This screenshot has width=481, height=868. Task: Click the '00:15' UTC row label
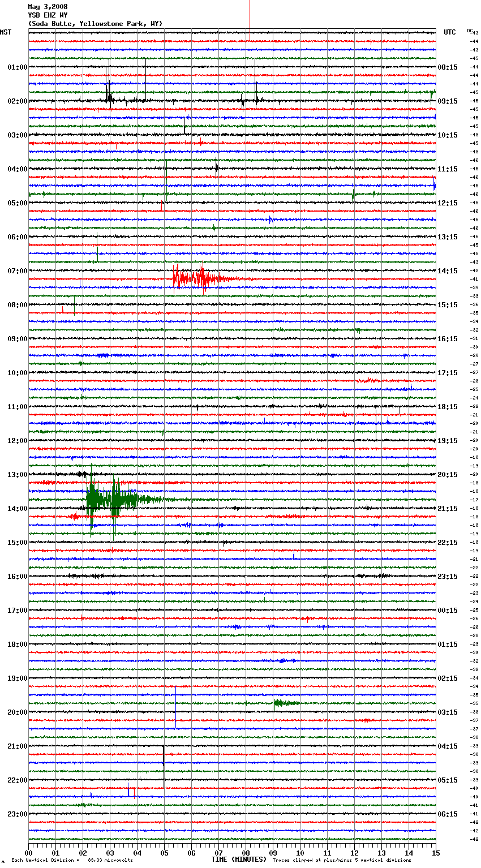coord(448,611)
